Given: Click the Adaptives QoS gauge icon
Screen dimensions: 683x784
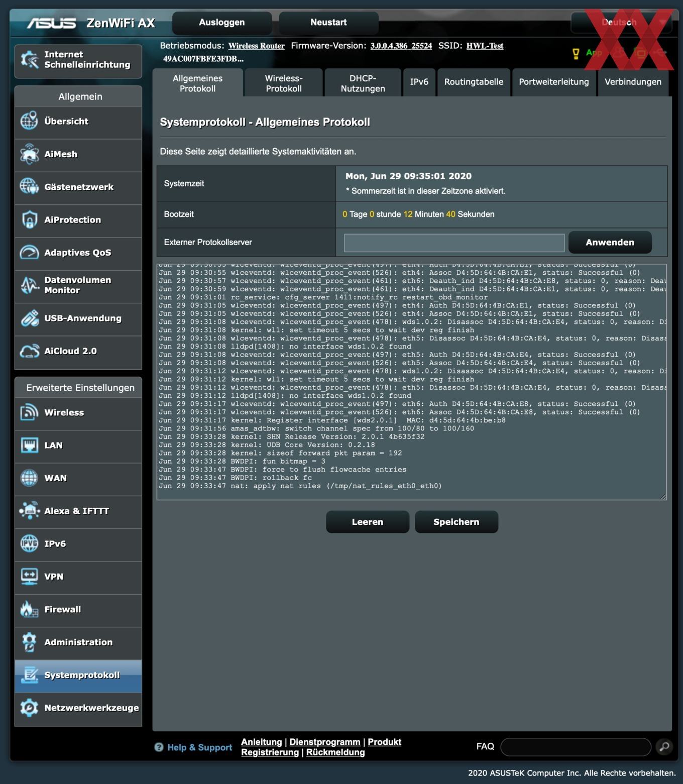Looking at the screenshot, I should click(29, 252).
